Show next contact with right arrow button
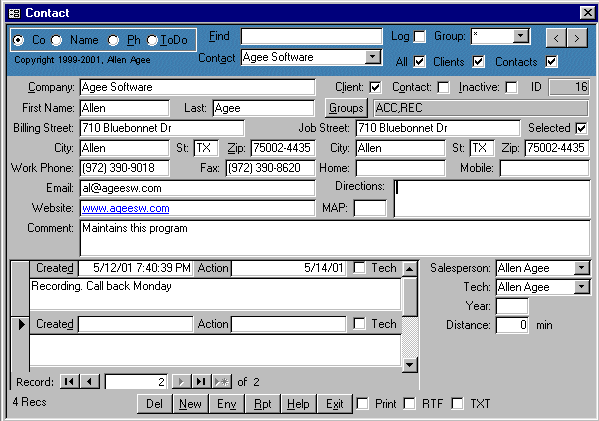Image resolution: width=599 pixels, height=421 pixels. pos(577,38)
